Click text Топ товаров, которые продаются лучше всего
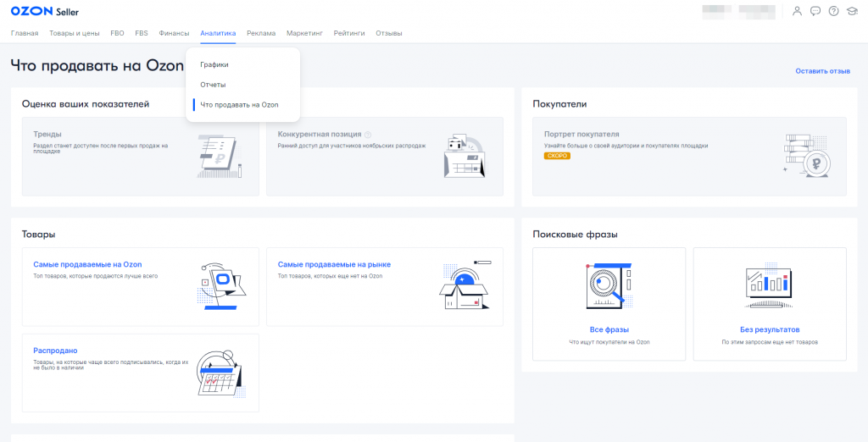 [x=95, y=276]
